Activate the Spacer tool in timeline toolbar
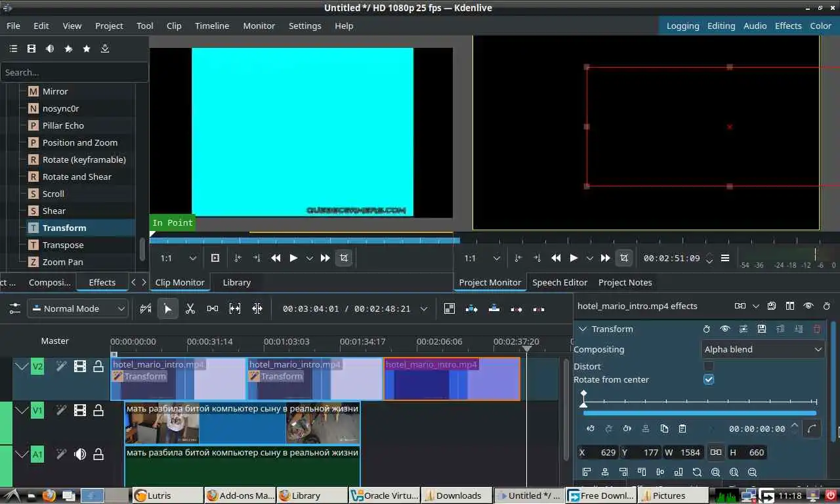This screenshot has height=504, width=840. (213, 308)
